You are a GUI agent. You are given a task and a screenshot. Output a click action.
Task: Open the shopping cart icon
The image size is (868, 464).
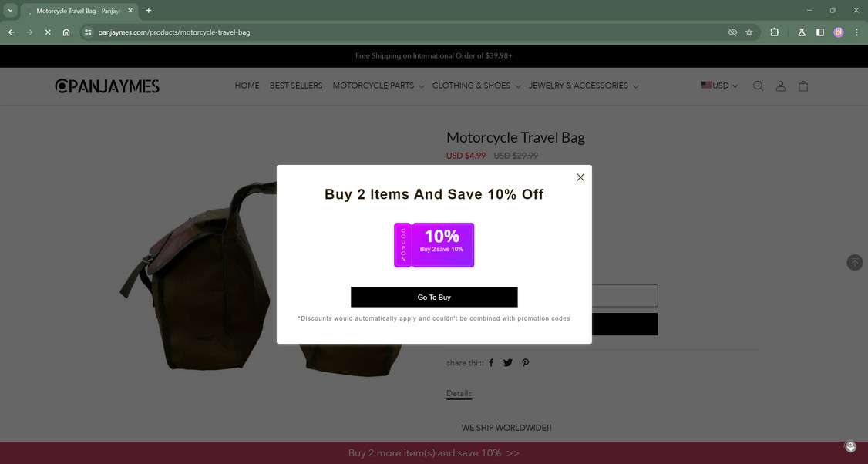click(x=803, y=86)
